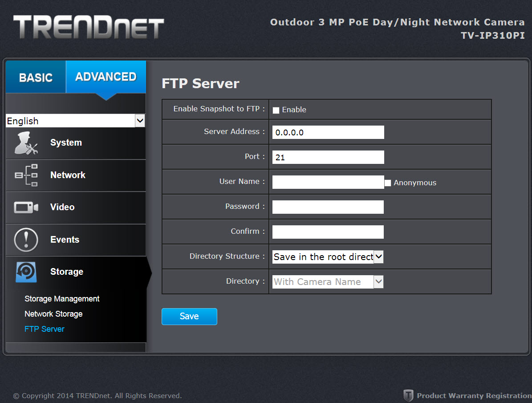The image size is (532, 403).
Task: Click the System technician icon
Action: point(26,143)
